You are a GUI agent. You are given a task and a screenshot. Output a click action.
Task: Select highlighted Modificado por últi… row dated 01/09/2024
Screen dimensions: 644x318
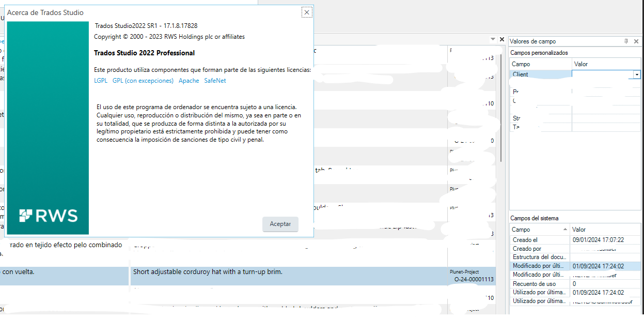[575, 266]
